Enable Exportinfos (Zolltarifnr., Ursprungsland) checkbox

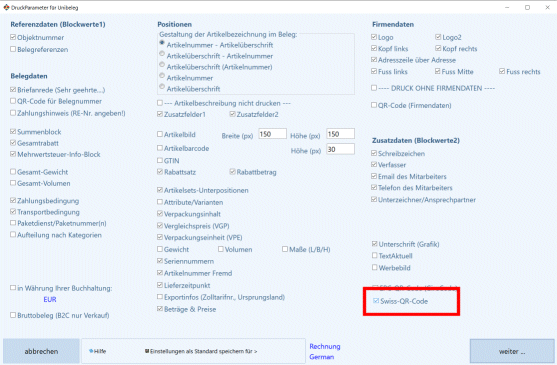tap(160, 297)
